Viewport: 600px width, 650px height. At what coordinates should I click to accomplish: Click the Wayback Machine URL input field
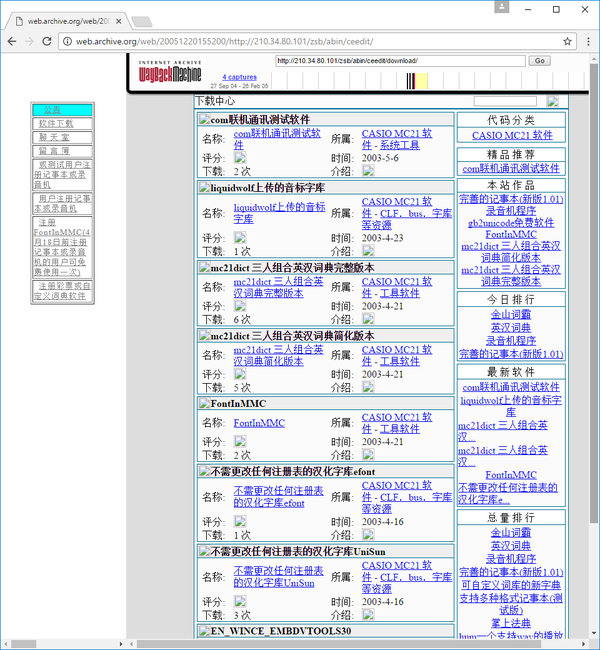(x=400, y=61)
